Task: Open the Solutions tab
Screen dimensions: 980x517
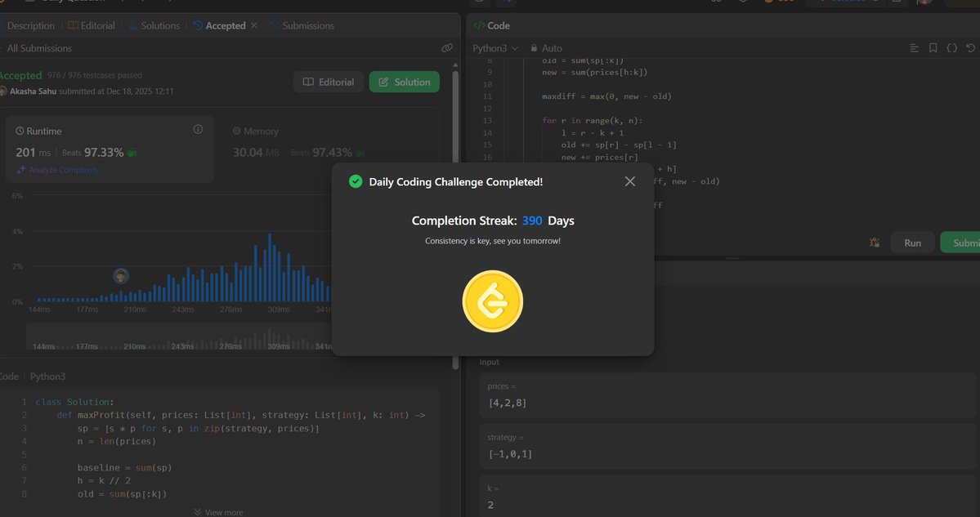Action: click(154, 25)
